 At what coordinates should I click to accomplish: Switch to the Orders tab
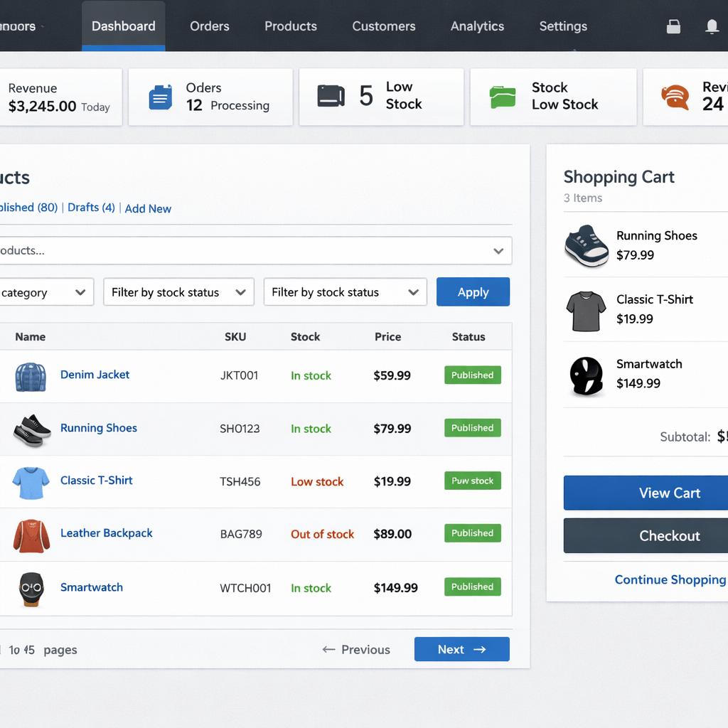pyautogui.click(x=210, y=26)
